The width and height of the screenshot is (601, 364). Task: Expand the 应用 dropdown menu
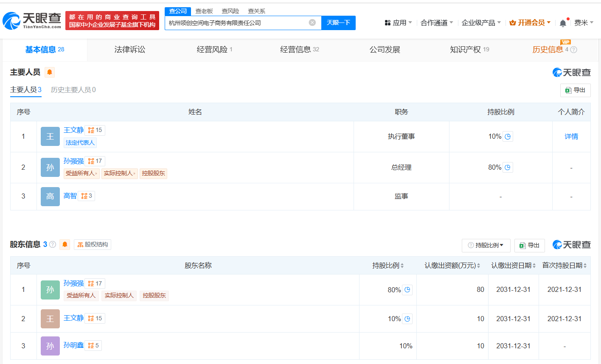[398, 22]
